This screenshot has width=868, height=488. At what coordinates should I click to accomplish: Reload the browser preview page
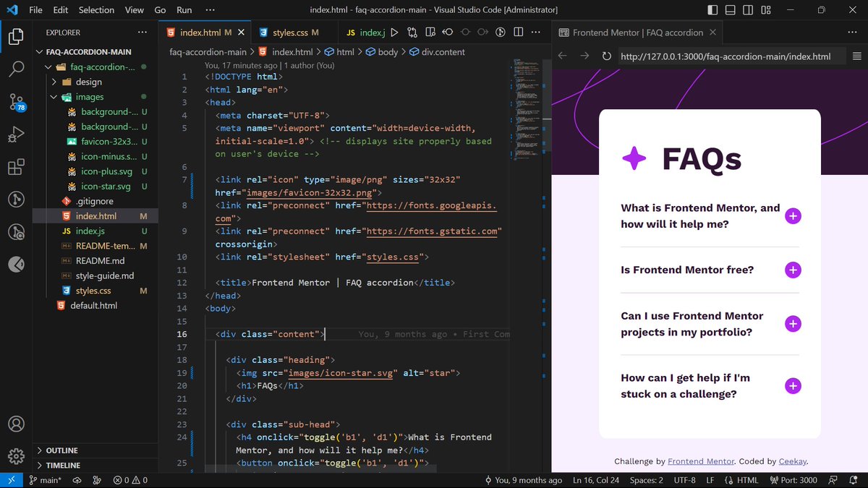pos(606,56)
